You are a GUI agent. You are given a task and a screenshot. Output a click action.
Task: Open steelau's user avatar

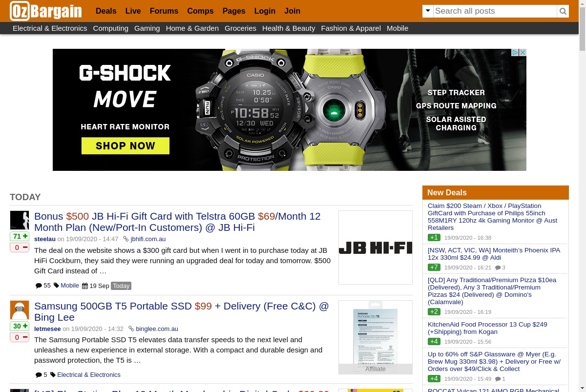[20, 220]
